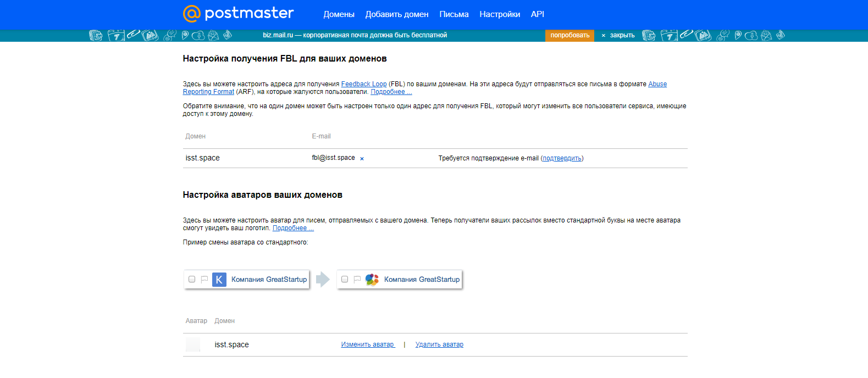Click Удалить аватар for isst.space
Image resolution: width=868 pixels, height=378 pixels.
(439, 344)
